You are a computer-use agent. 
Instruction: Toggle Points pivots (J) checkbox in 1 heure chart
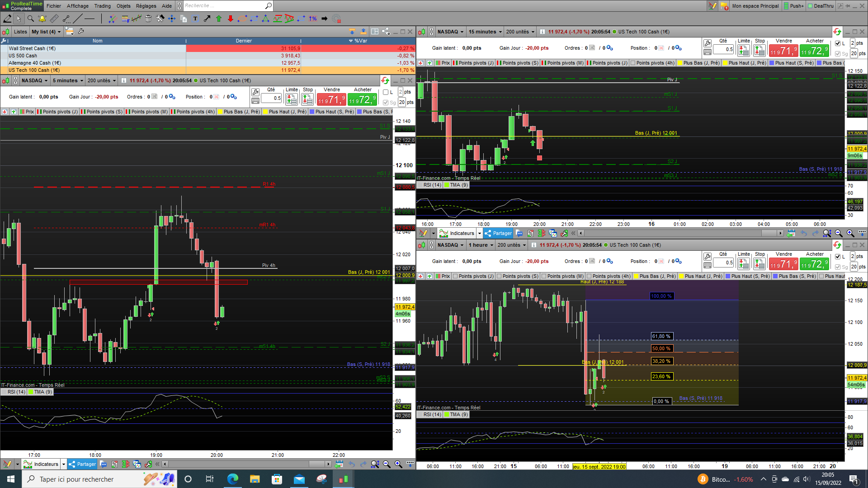(455, 276)
